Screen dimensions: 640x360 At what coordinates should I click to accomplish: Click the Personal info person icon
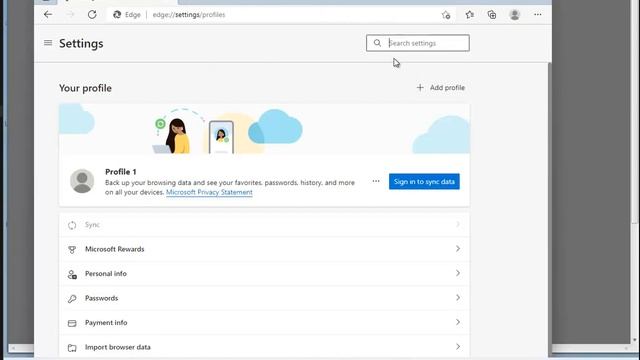click(x=72, y=274)
